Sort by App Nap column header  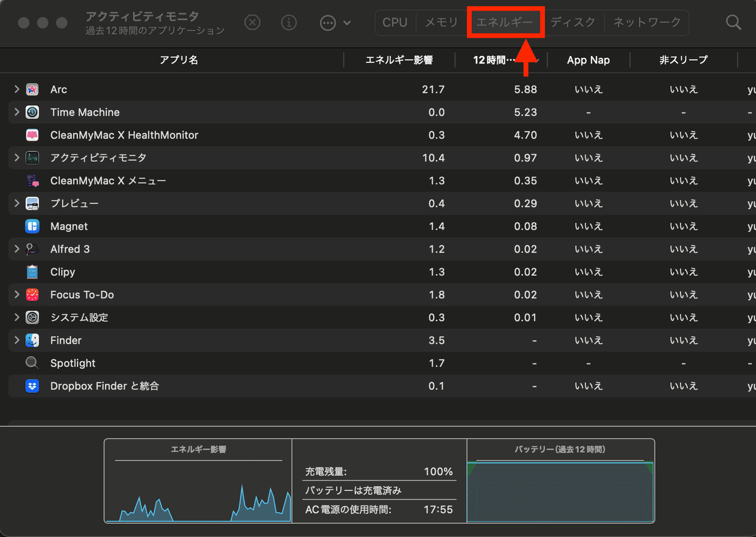tap(588, 60)
